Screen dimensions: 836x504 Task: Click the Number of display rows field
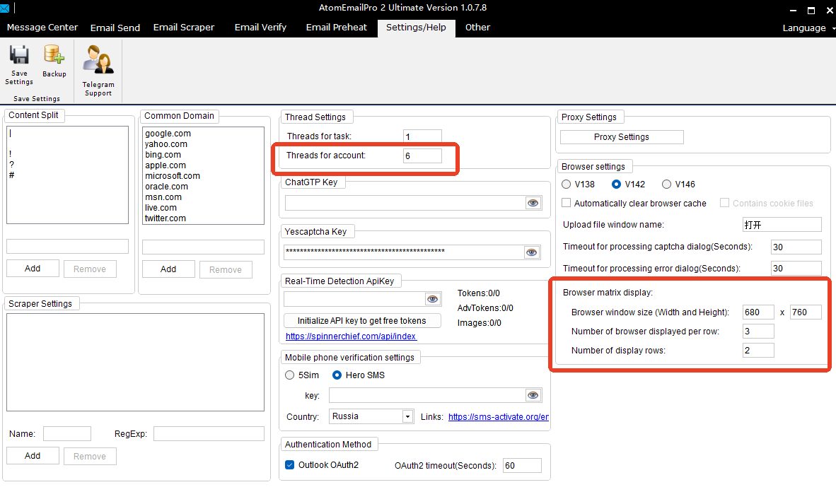(758, 351)
